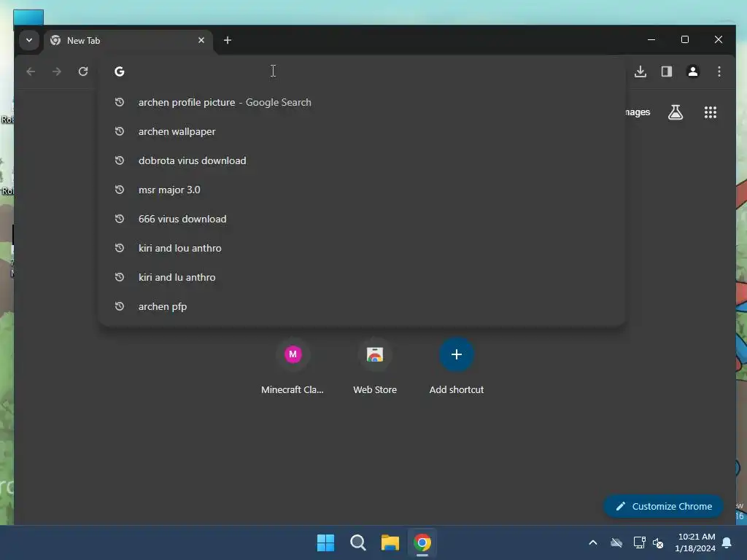Click the Add shortcut button

pos(457,367)
